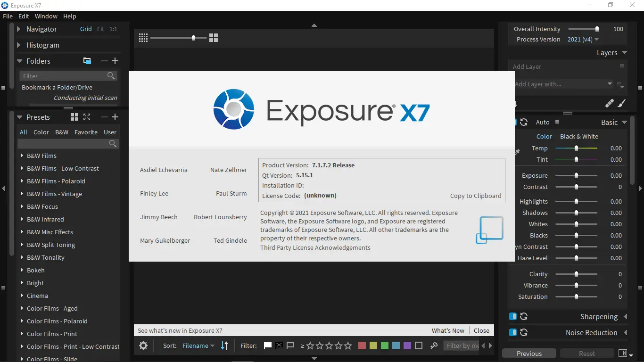
Task: Open the Edit menu
Action: (x=24, y=16)
